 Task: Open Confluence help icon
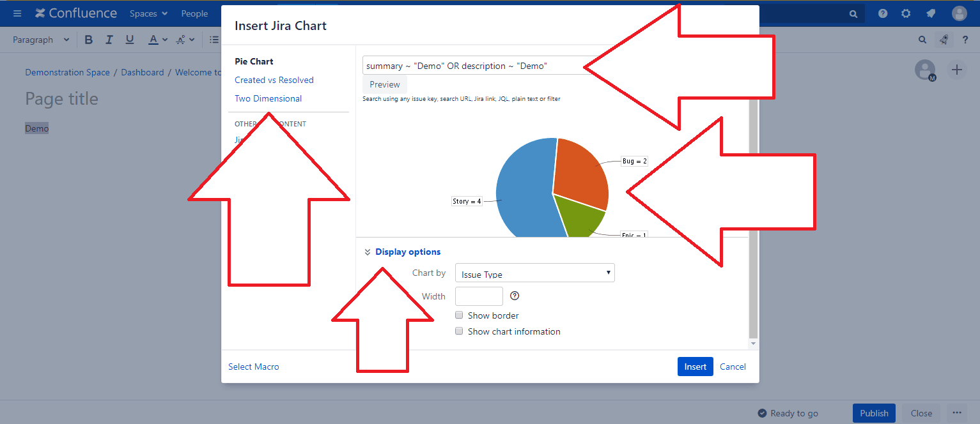pos(883,13)
